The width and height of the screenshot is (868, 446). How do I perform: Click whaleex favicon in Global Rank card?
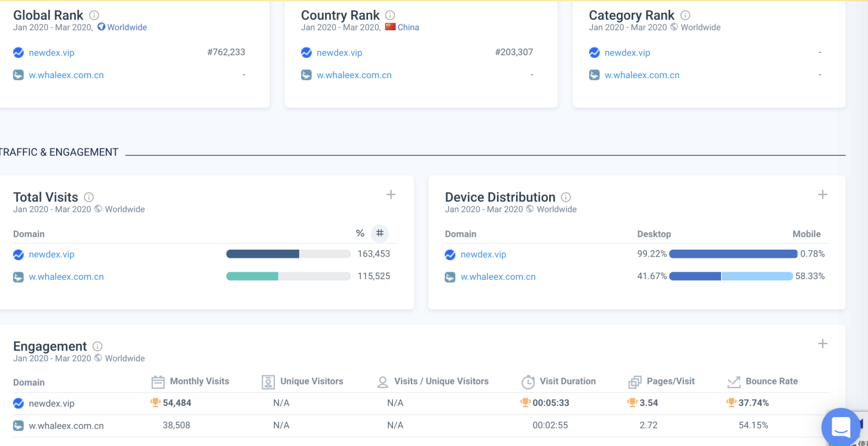tap(19, 75)
